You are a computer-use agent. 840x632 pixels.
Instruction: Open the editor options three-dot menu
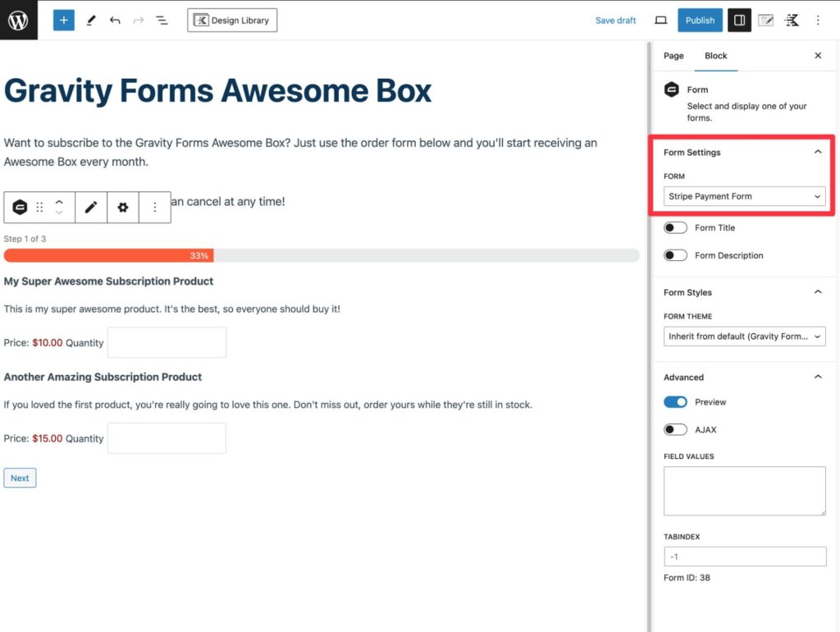(x=818, y=20)
